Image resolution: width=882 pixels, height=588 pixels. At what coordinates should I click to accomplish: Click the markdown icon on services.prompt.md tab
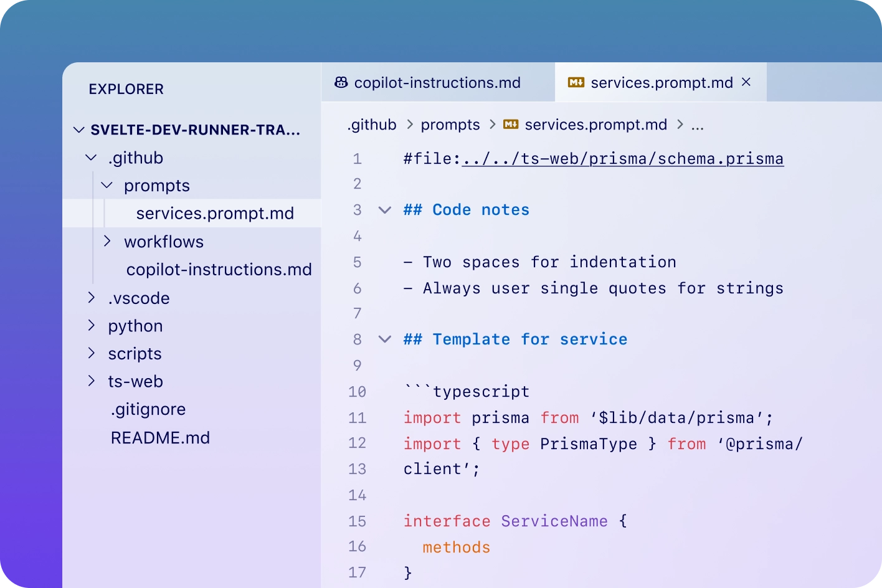576,82
